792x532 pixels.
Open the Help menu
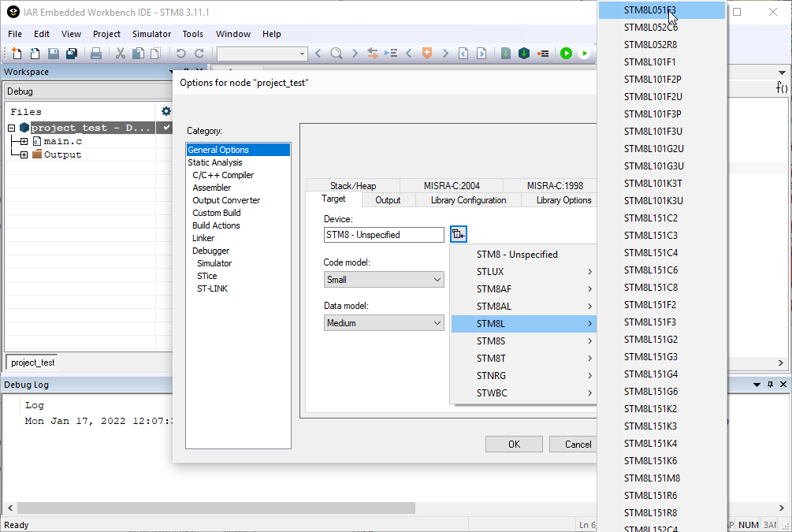(x=272, y=34)
